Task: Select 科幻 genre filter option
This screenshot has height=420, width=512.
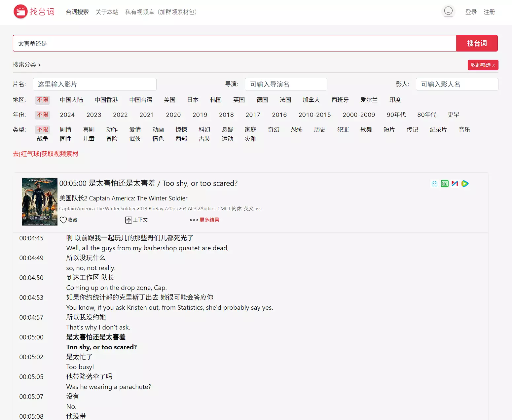Action: (x=204, y=129)
